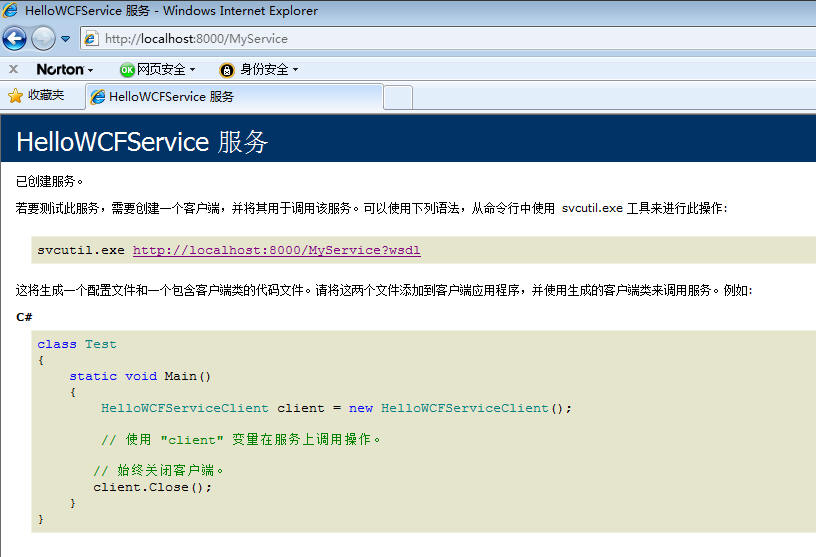Open the Norton toolbar menu
816x557 pixels.
click(65, 69)
